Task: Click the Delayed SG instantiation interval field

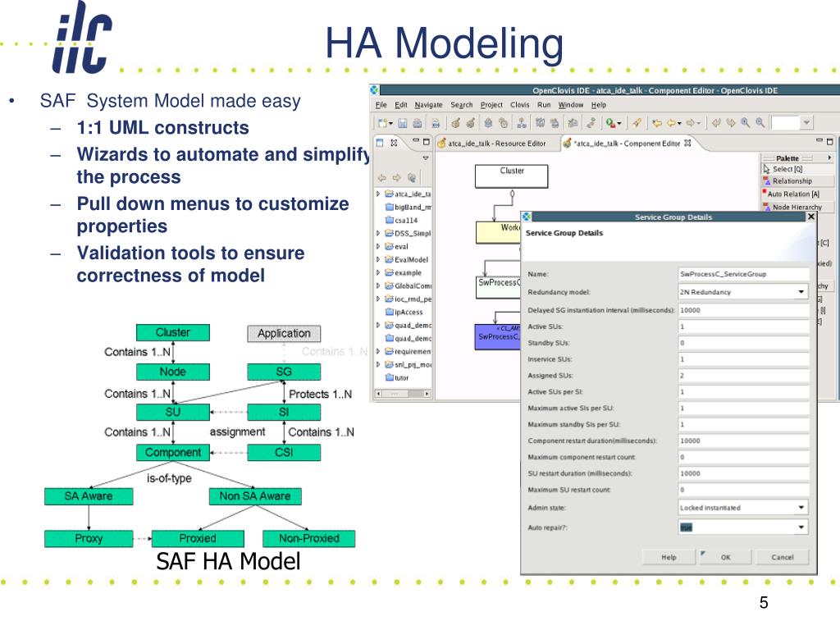Action: point(743,310)
